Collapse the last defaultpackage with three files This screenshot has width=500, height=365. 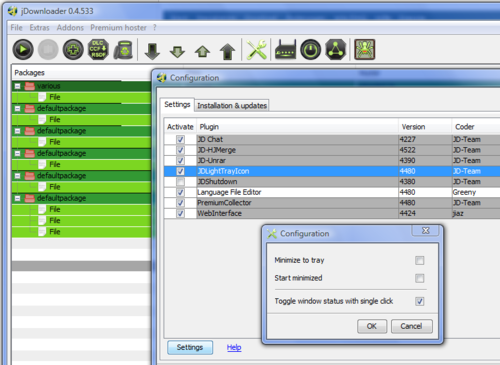(x=18, y=198)
